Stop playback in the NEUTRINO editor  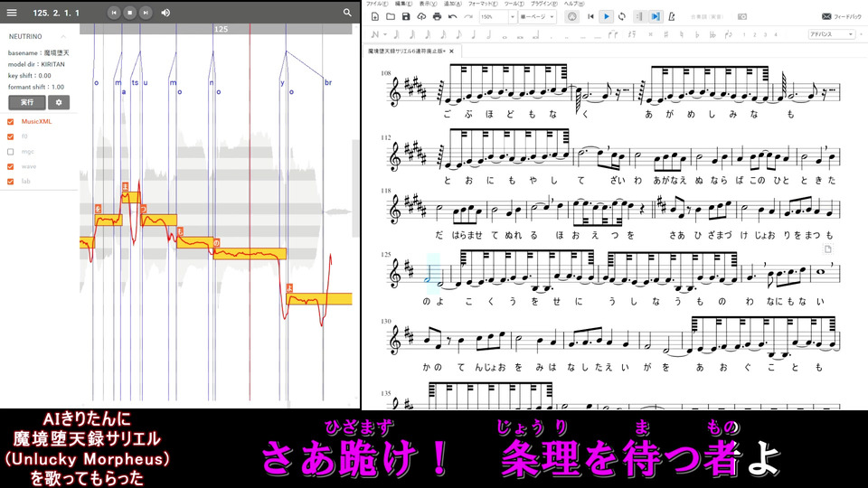click(x=129, y=12)
